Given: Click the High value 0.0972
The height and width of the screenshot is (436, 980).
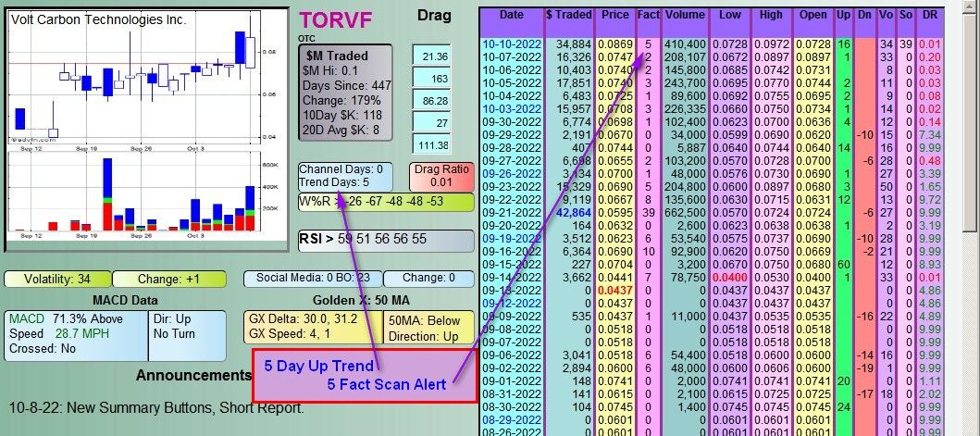Looking at the screenshot, I should click(x=772, y=44).
